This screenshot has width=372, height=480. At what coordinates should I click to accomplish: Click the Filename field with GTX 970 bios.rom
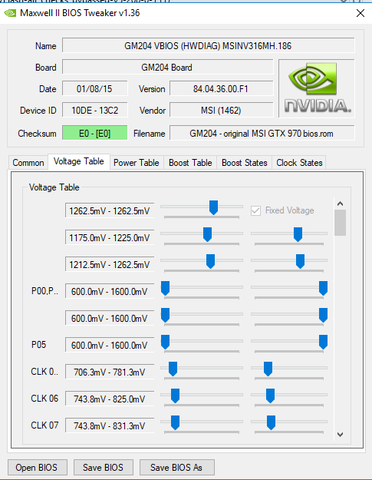262,133
